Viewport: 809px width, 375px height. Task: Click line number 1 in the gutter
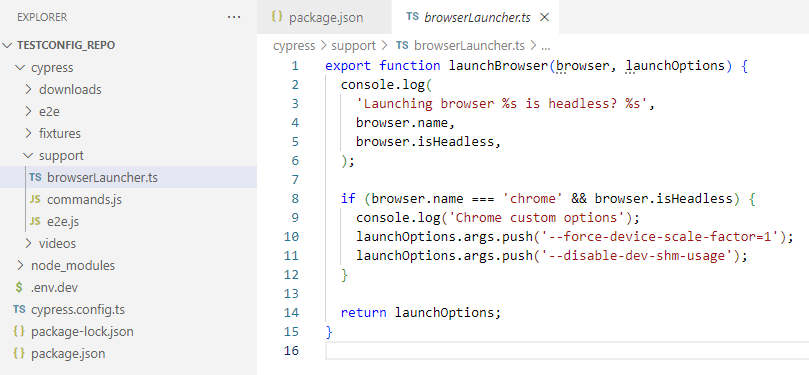coord(295,66)
